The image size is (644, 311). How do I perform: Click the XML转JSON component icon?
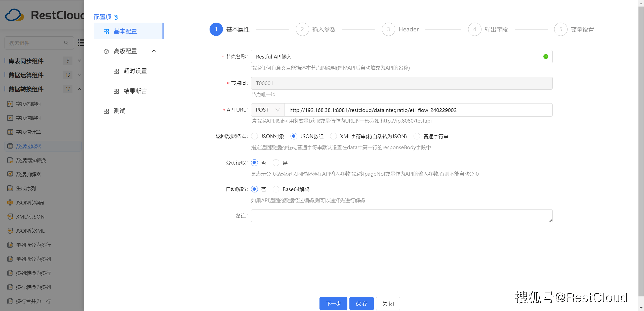click(10, 217)
